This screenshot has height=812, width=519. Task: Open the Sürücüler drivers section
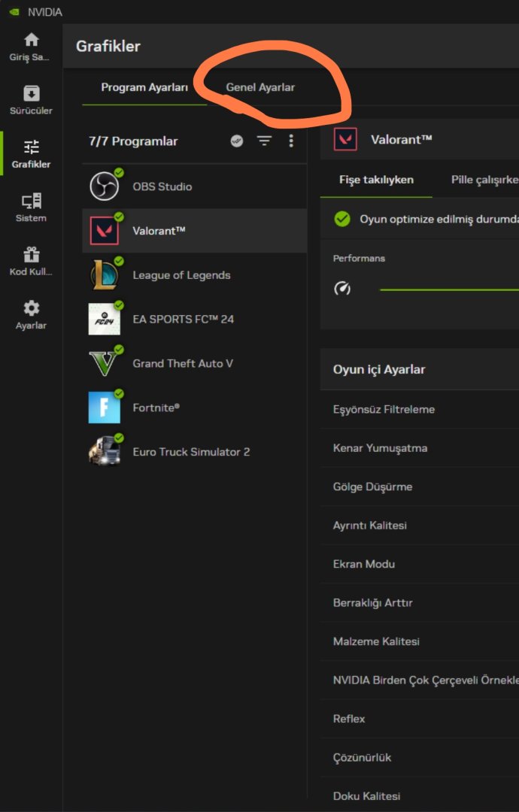pos(31,94)
